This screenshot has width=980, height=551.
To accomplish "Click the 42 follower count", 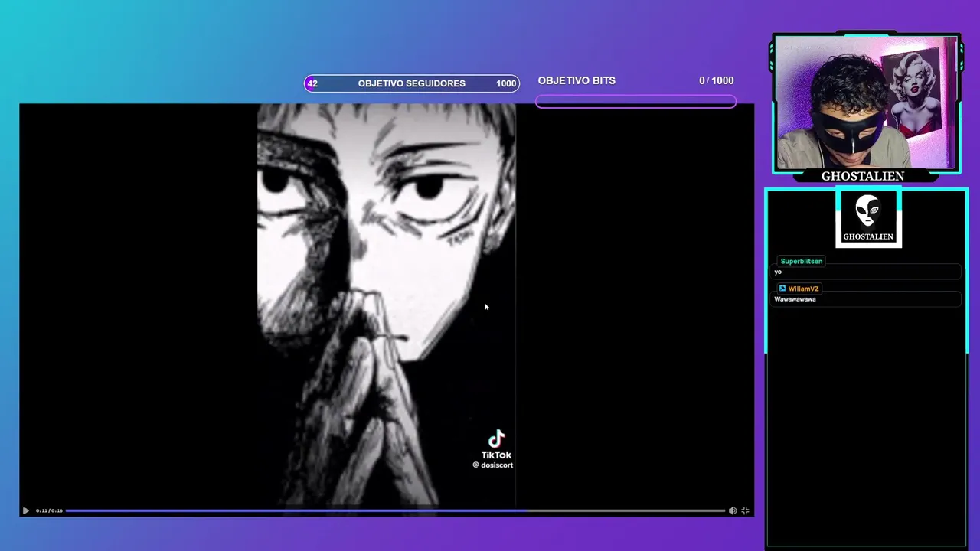I will tap(312, 83).
